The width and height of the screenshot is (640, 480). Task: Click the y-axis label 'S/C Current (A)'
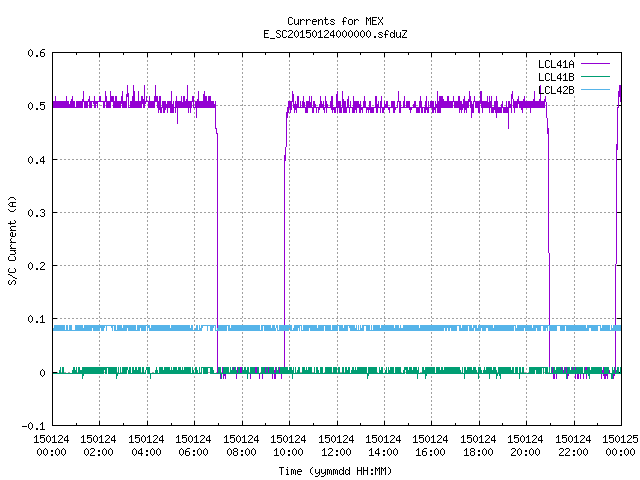12,240
